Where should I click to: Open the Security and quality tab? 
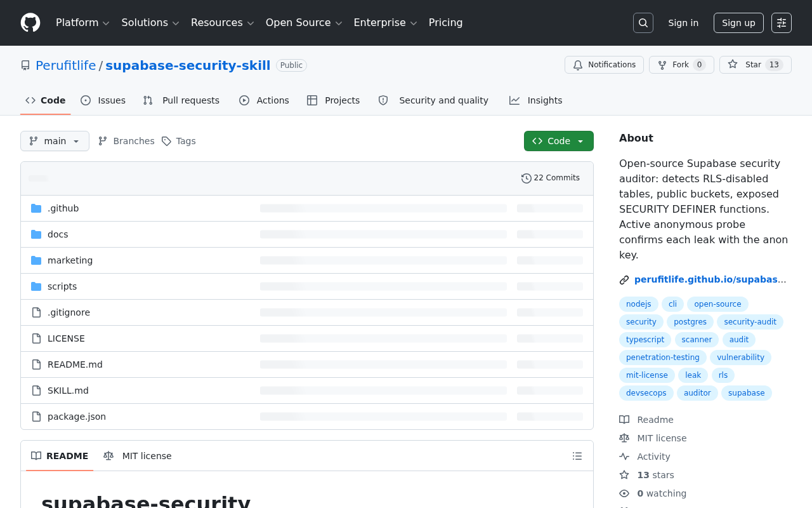[433, 100]
